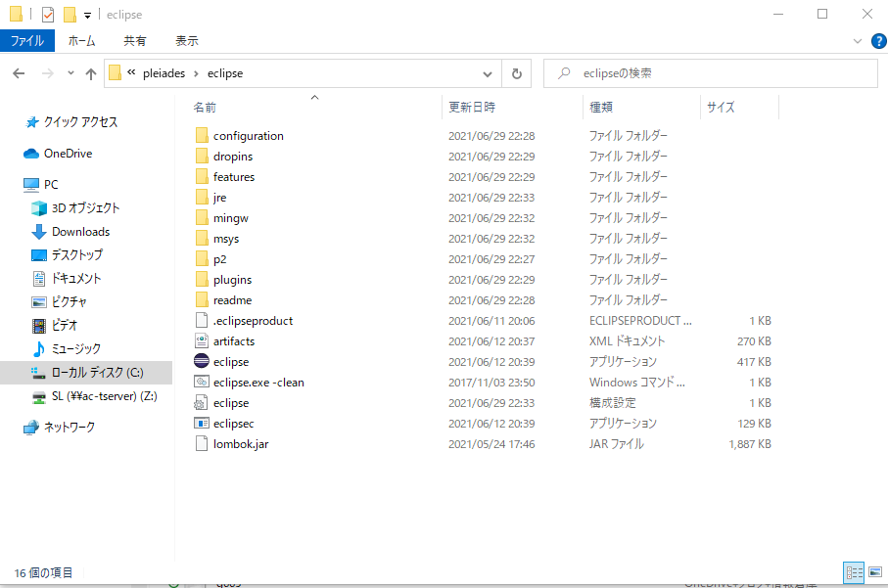Sort files by 更新日時 column header
Image resolution: width=888 pixels, height=588 pixels.
pos(472,107)
